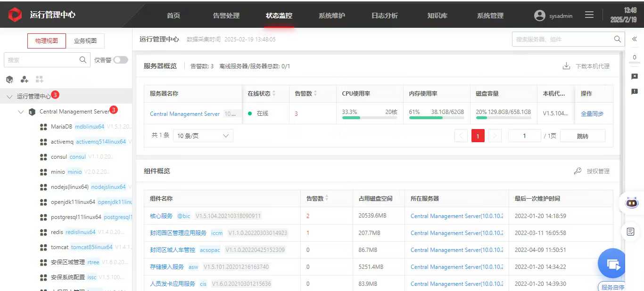Click the top-right server search magnifier icon
Image resolution: width=644 pixels, height=291 pixels.
[x=617, y=39]
